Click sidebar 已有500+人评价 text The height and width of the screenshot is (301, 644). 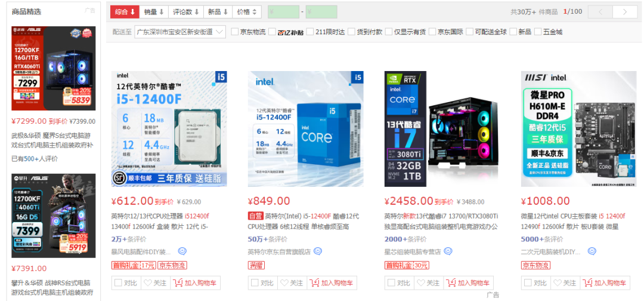[x=35, y=159]
